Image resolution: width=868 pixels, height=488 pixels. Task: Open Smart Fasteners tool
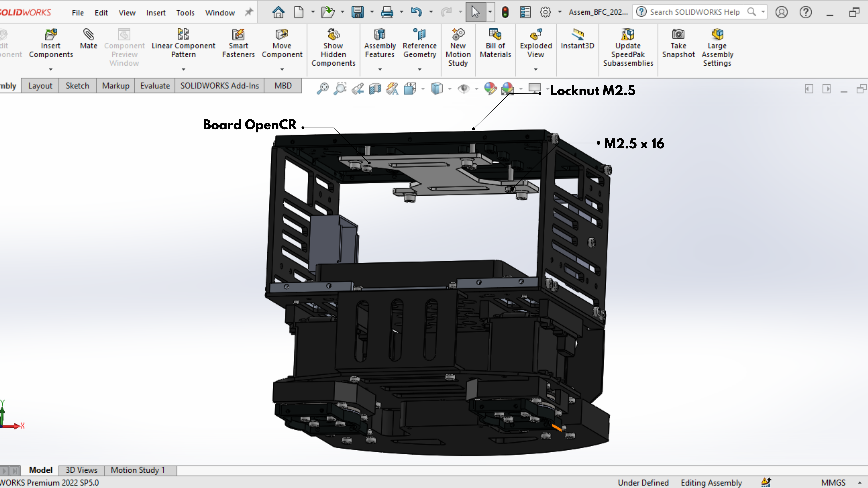pos(238,43)
